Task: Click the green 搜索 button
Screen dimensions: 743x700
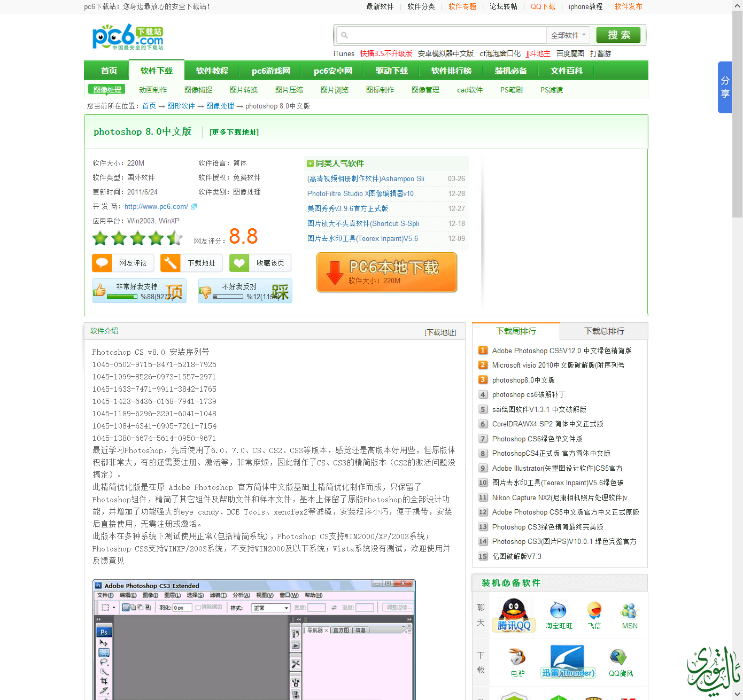Action: click(x=618, y=35)
